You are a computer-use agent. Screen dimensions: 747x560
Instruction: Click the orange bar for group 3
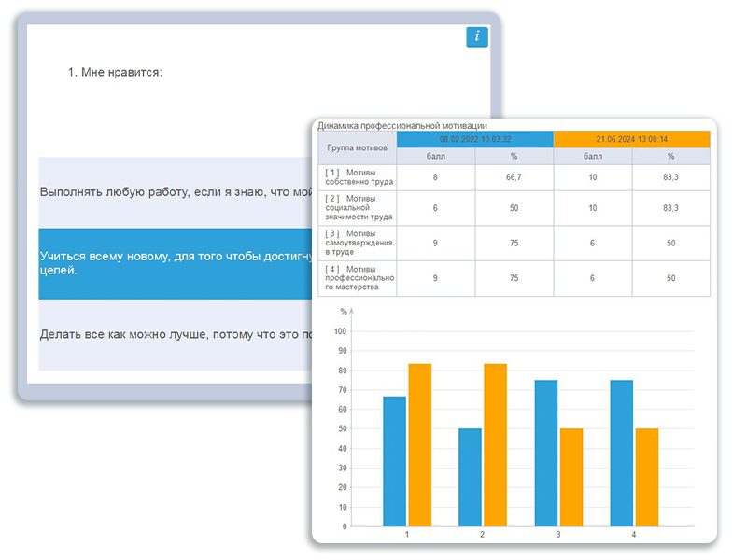[x=571, y=477]
